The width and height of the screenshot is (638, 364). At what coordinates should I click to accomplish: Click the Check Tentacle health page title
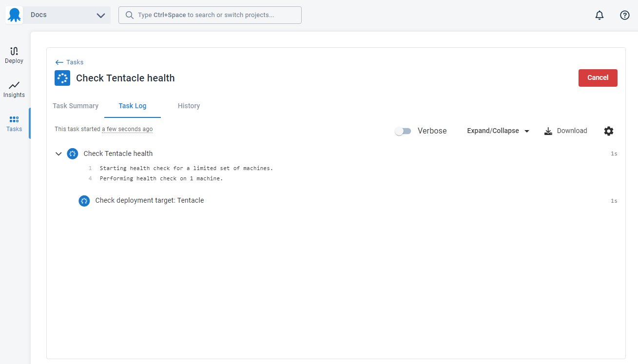125,78
